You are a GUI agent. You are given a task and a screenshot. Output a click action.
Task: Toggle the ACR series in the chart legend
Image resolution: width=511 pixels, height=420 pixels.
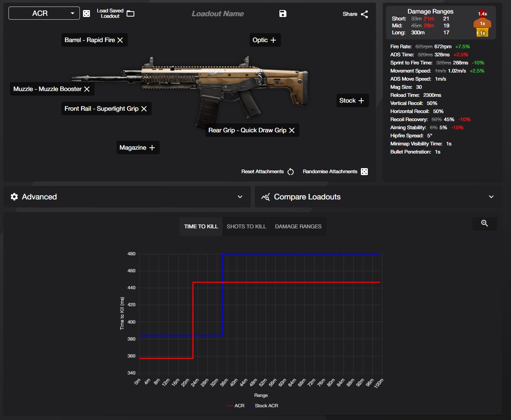coord(236,405)
